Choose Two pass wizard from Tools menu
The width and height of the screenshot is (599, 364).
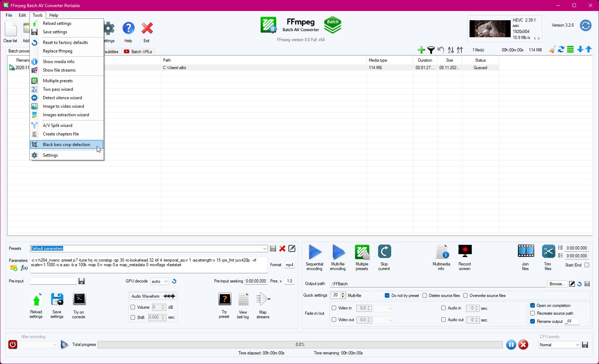point(67,89)
